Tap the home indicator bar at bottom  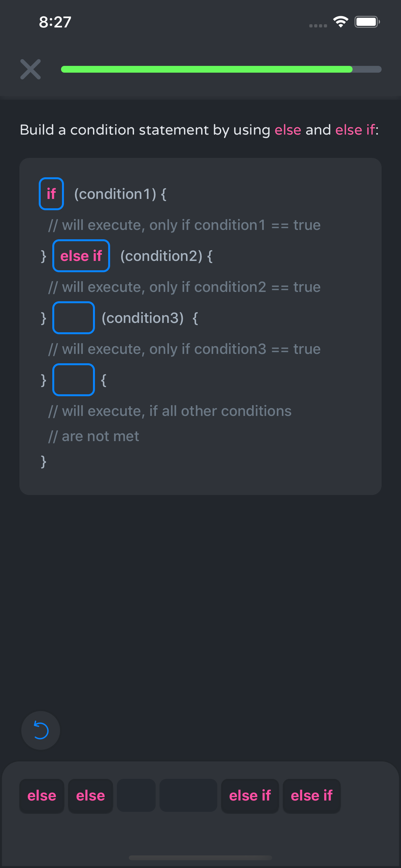coord(200,857)
